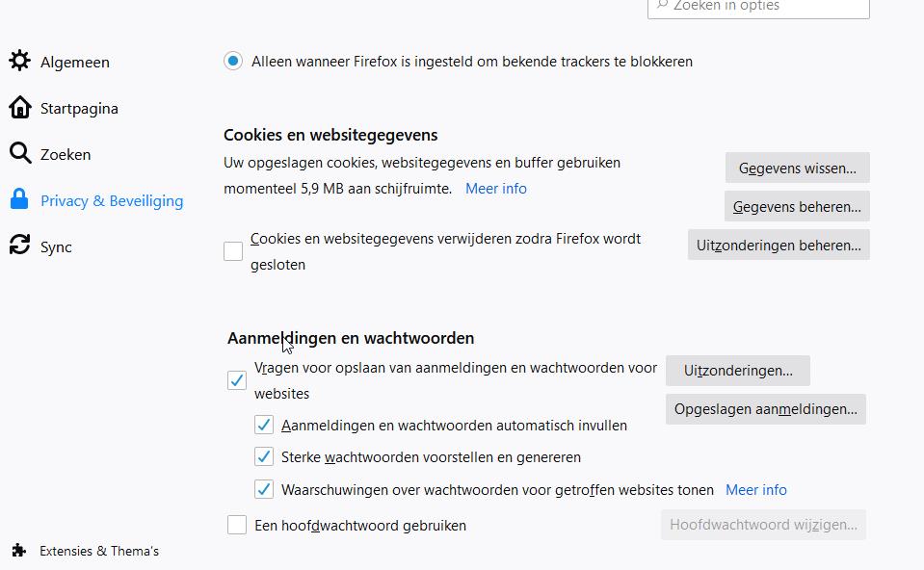Uncheck Sterke wachtwoorden voorstellen en genereren

click(x=264, y=456)
